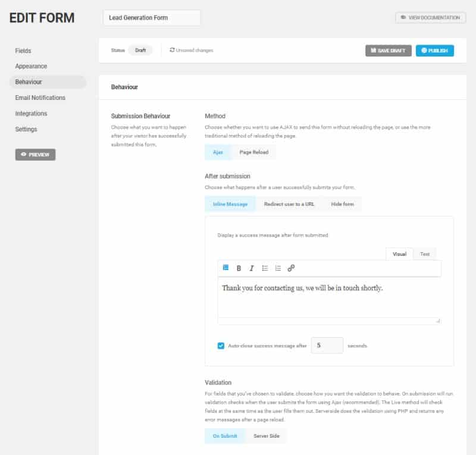Toggle bold formatting in message editor
The image size is (476, 455).
pyautogui.click(x=239, y=268)
